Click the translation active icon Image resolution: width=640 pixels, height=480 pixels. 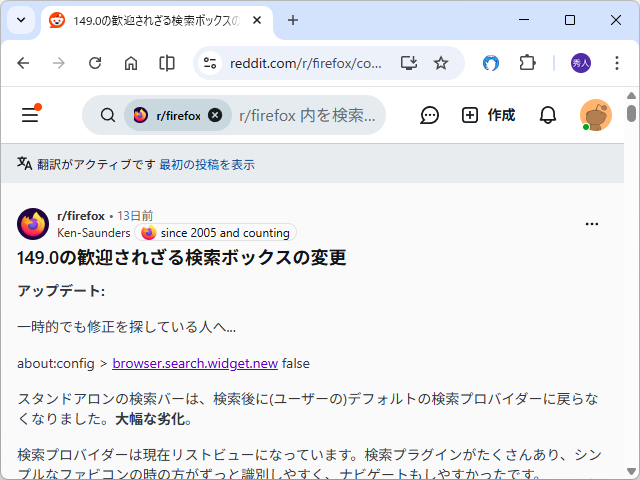click(x=24, y=164)
